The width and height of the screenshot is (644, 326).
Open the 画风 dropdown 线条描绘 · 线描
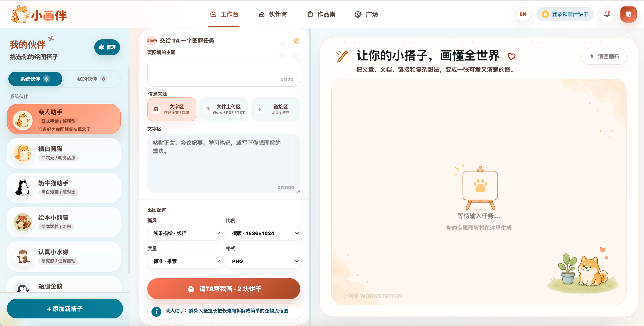[x=184, y=233]
